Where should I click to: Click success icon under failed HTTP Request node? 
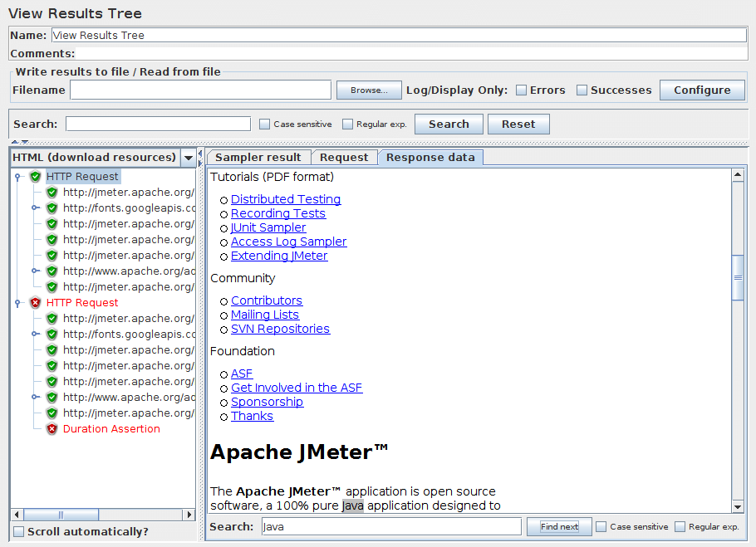pyautogui.click(x=50, y=318)
